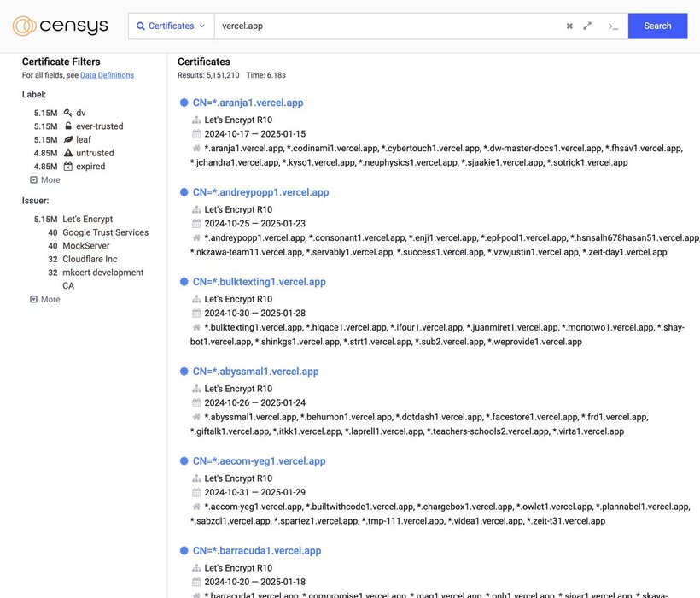Click the issuer hierarchy icon under bulktexting1 certificate
Image resolution: width=700 pixels, height=598 pixels.
(x=196, y=299)
